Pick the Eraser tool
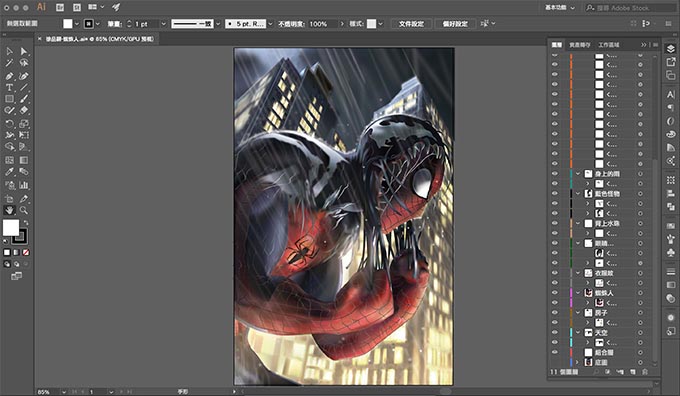Viewport: 680px width, 396px height. point(24,111)
